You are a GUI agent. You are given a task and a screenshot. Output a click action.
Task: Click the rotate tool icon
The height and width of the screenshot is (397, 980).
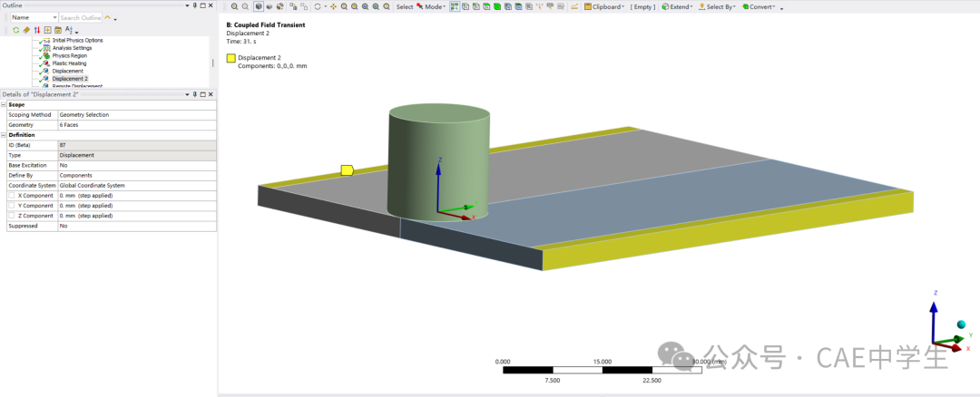pyautogui.click(x=317, y=7)
